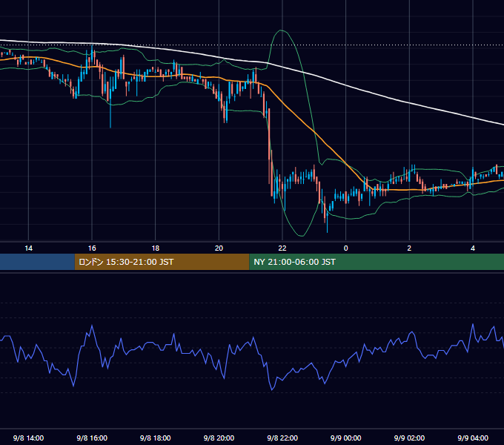Click the 14 hour label on price chart axis
This screenshot has height=445, width=504.
tap(29, 248)
